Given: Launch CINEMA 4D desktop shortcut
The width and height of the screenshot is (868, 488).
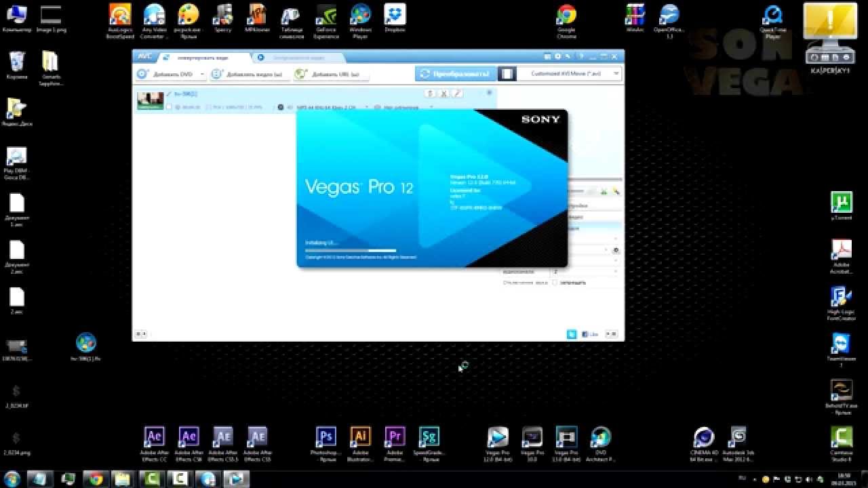Looking at the screenshot, I should [x=704, y=444].
